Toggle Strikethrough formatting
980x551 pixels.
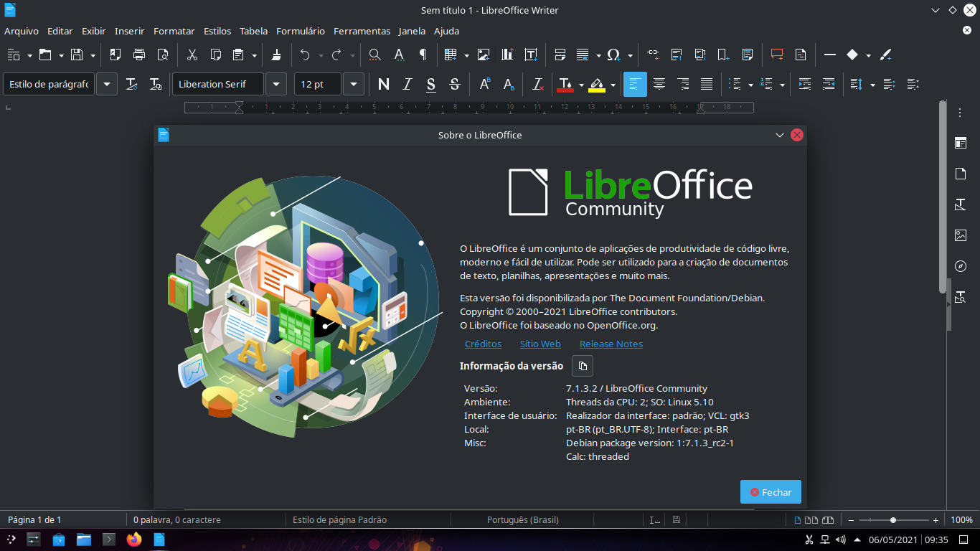point(455,85)
